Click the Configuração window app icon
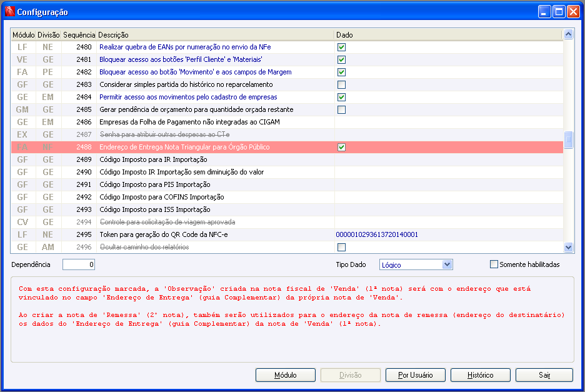The height and width of the screenshot is (392, 585). click(x=10, y=12)
